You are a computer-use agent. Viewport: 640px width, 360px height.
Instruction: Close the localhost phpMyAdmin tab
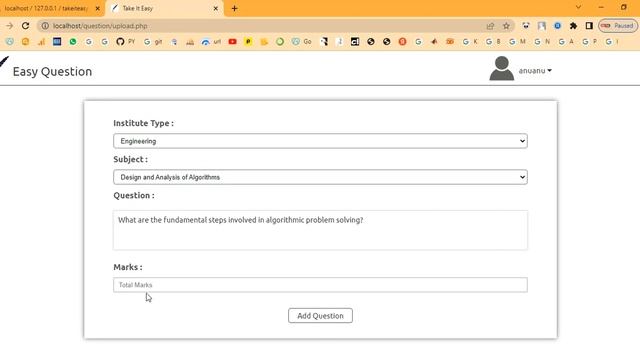(x=98, y=8)
